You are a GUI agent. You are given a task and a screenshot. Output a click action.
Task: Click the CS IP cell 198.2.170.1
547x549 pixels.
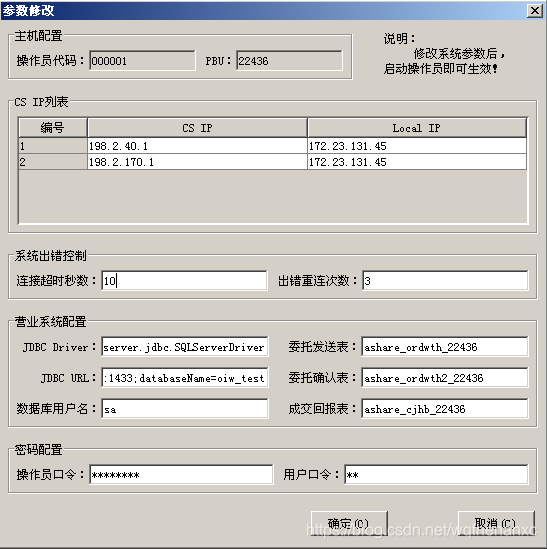point(197,162)
